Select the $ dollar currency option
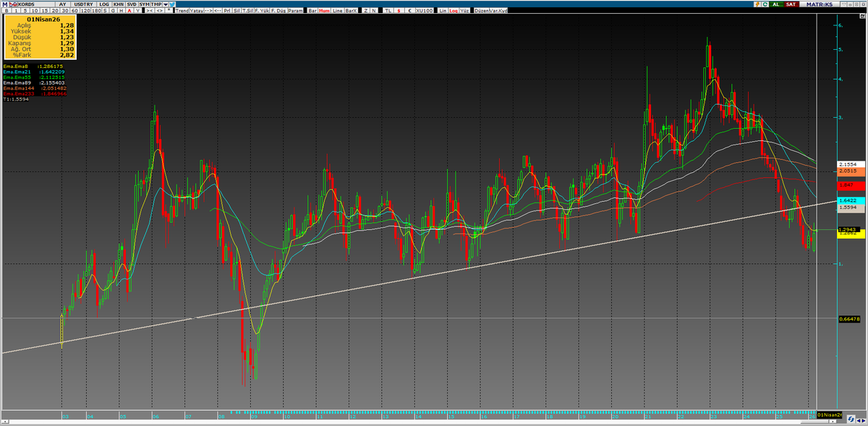 coord(399,11)
